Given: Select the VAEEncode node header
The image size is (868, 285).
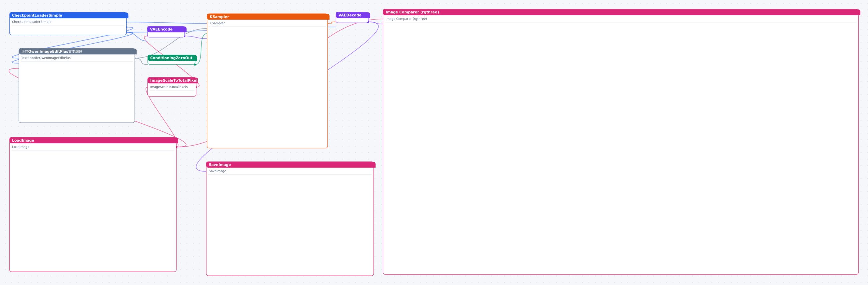Looking at the screenshot, I should tap(167, 29).
